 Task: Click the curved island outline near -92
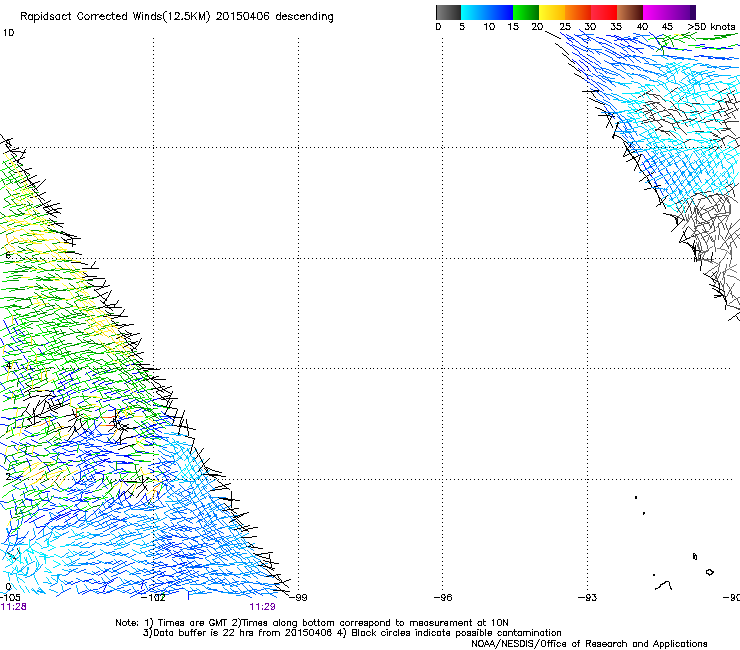(x=664, y=585)
